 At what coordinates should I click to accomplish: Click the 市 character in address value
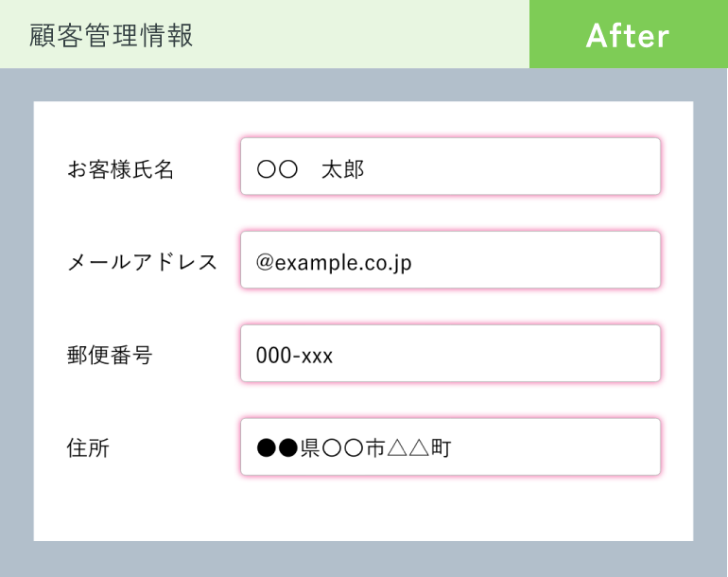[375, 448]
